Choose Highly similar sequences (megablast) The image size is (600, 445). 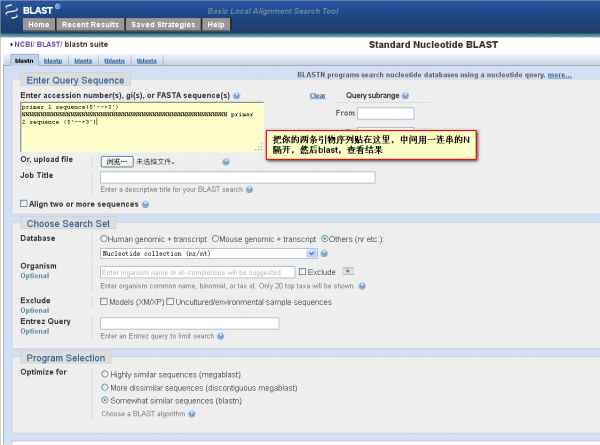point(105,374)
